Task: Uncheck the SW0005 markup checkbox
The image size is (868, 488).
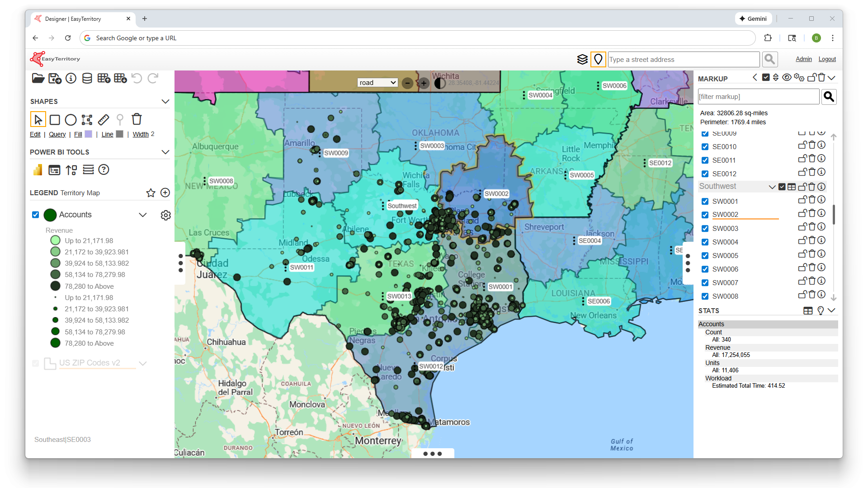Action: click(x=705, y=256)
